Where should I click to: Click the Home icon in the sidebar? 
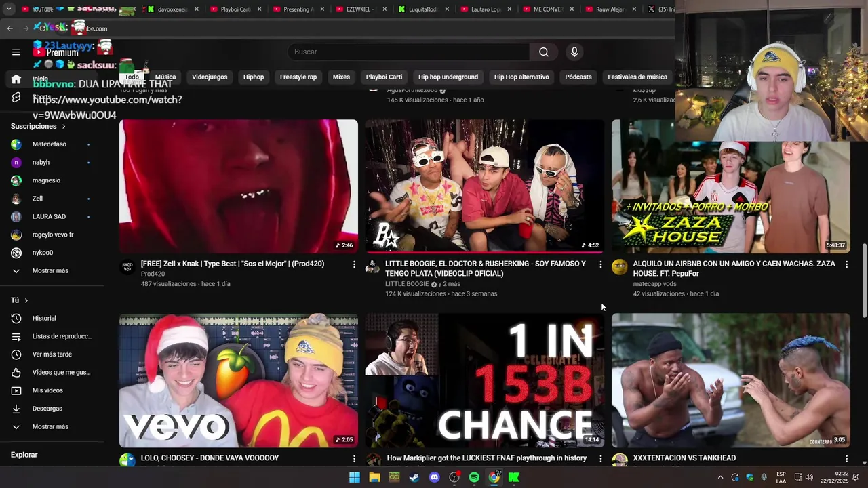(16, 79)
